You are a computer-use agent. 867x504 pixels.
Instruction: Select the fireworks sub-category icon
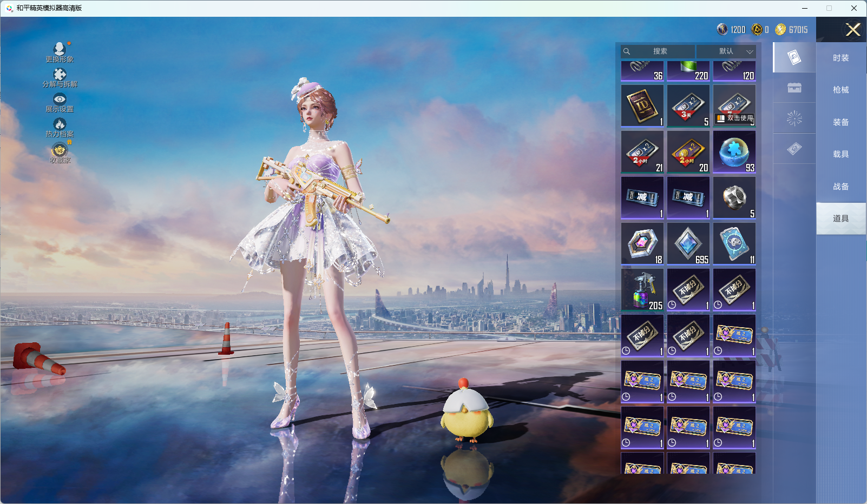794,118
